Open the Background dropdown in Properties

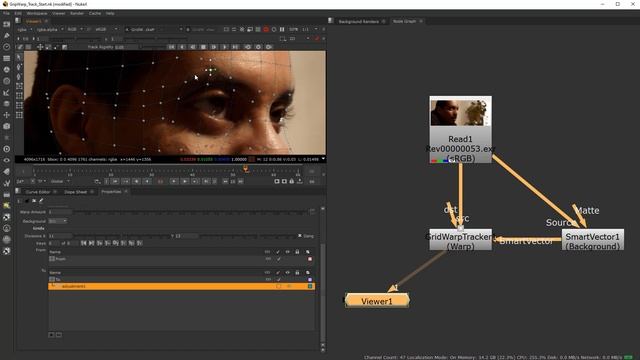coord(57,221)
